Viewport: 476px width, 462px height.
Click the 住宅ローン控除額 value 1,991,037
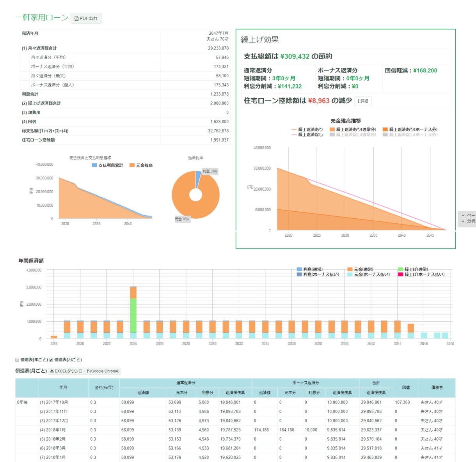219,140
